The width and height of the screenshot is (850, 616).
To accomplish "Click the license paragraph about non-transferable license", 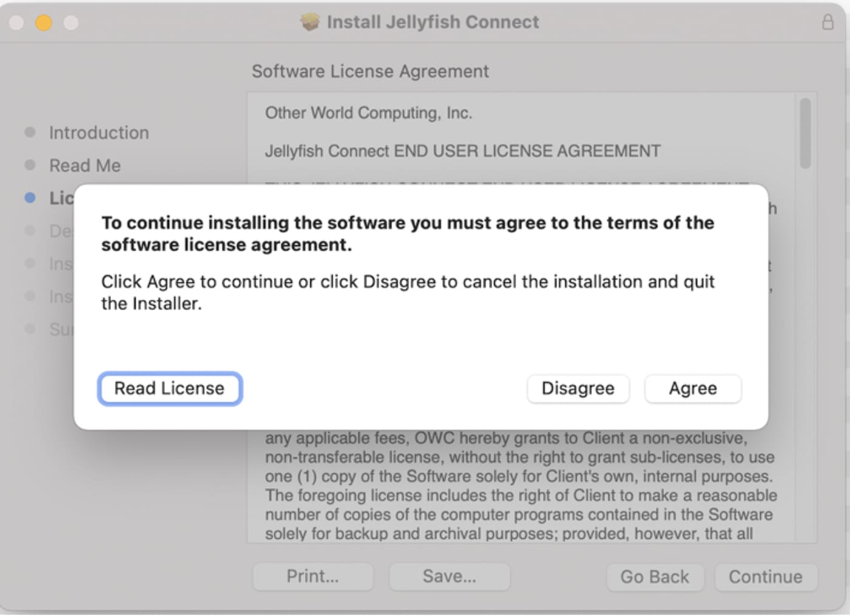I will 519,457.
